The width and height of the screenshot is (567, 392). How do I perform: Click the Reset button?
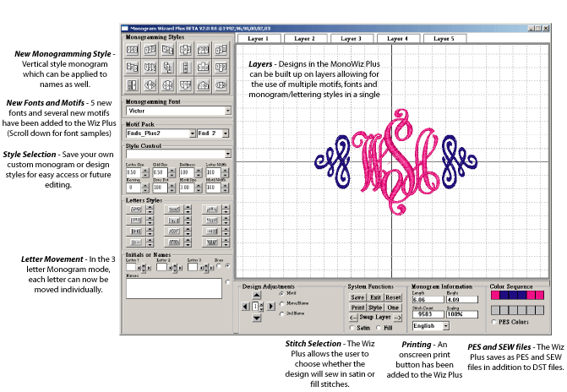[393, 297]
